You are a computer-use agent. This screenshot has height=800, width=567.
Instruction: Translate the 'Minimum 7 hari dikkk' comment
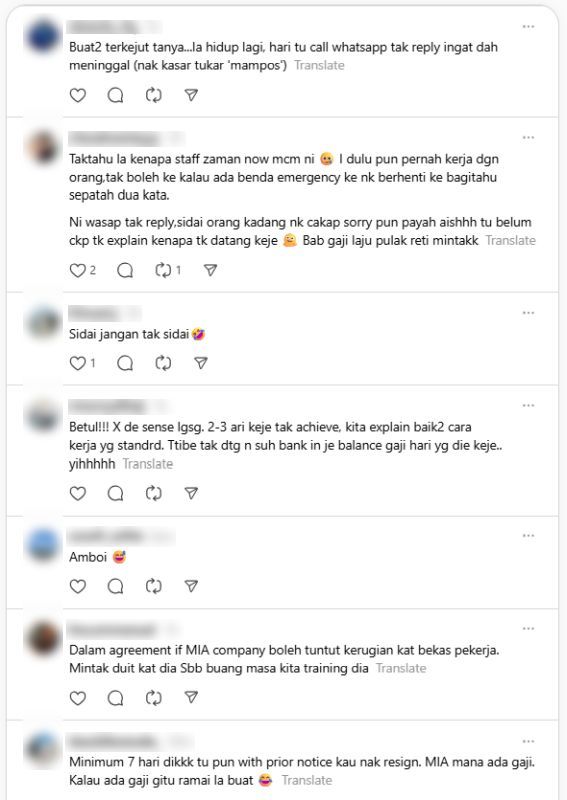point(307,780)
